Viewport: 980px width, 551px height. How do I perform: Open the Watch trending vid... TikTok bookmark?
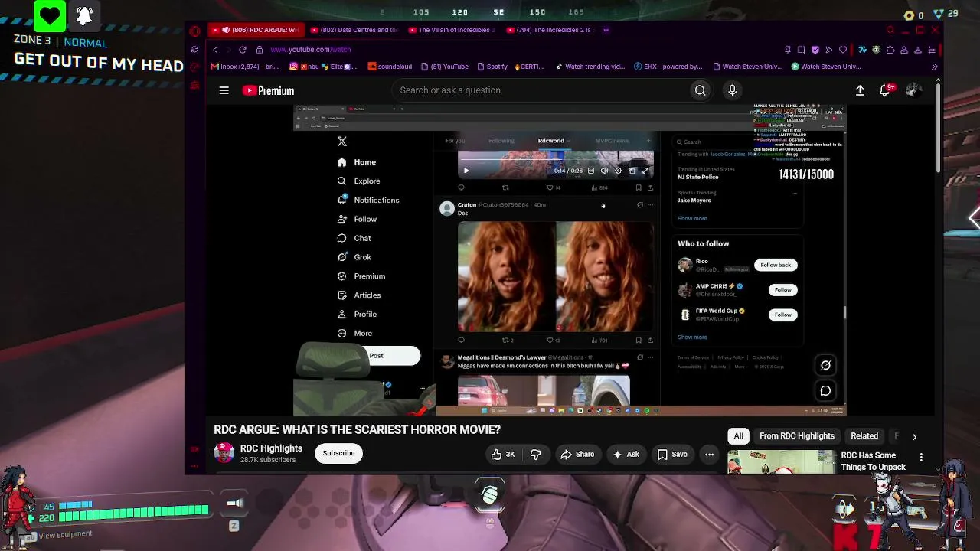pos(590,67)
